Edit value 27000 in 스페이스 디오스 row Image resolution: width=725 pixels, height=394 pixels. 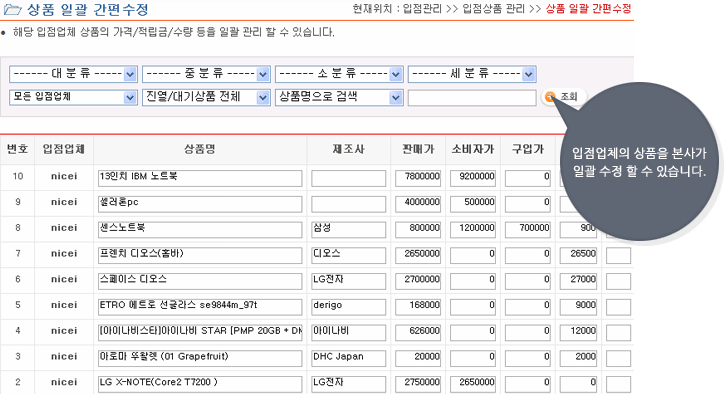click(x=578, y=281)
